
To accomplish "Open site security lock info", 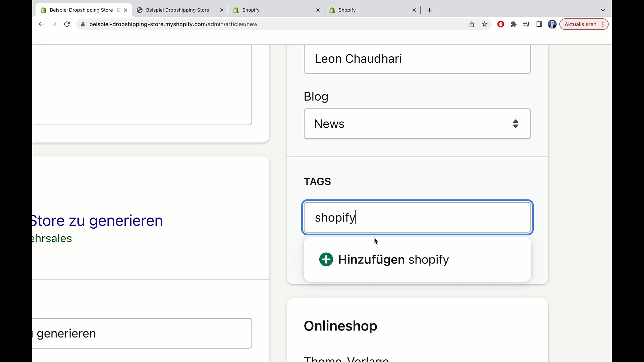I will 83,24.
